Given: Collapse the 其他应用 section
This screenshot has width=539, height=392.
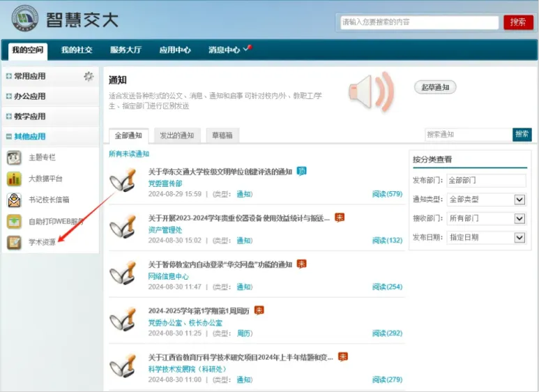Looking at the screenshot, I should (9, 137).
